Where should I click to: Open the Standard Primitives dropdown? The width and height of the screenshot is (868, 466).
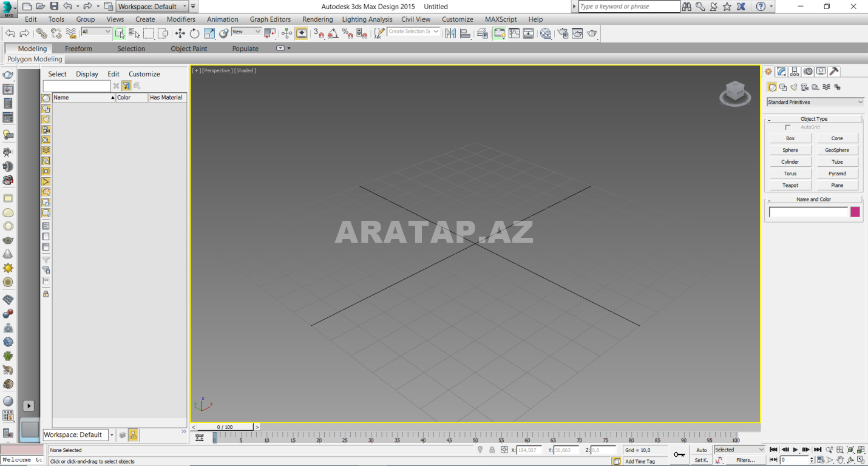pyautogui.click(x=815, y=102)
